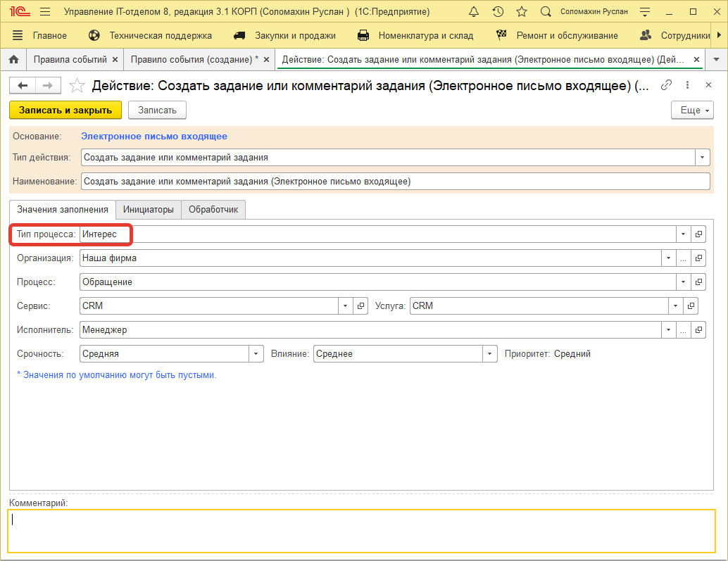Expand the Срочность dropdown list
The height and width of the screenshot is (561, 728).
point(256,354)
